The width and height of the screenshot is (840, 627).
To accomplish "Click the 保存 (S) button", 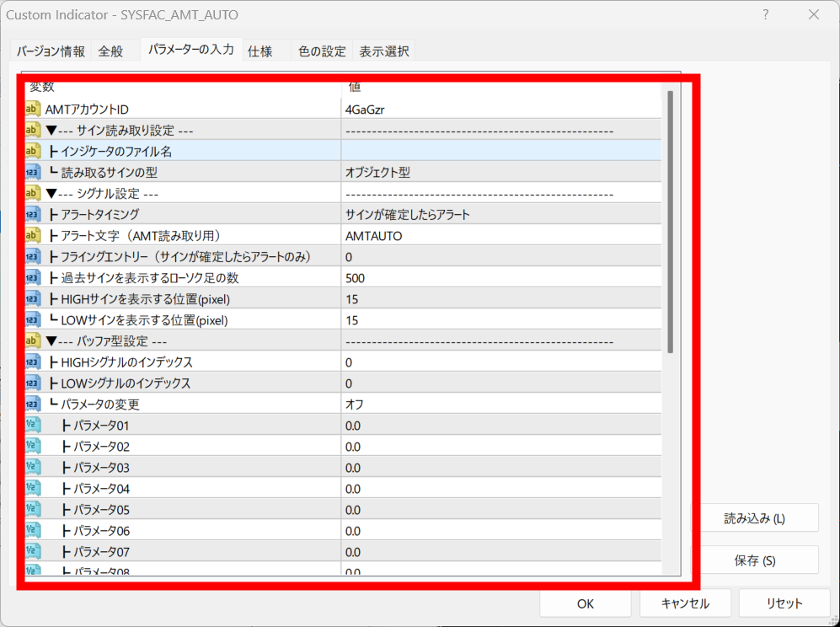I will (754, 560).
